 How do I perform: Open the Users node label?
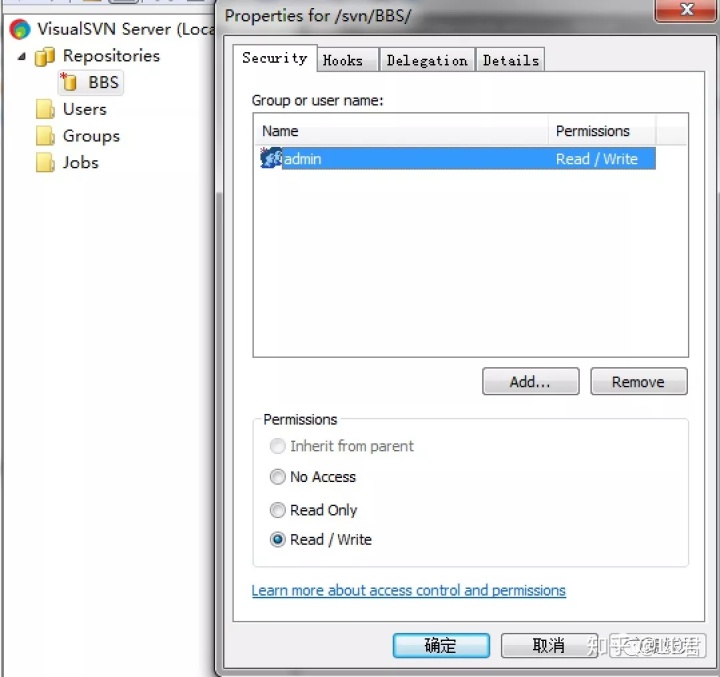tap(84, 109)
